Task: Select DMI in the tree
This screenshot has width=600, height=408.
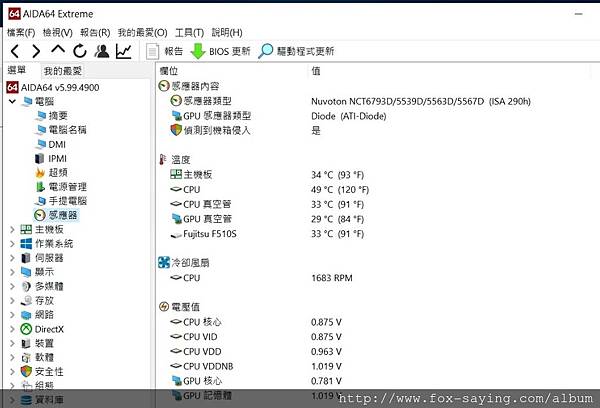Action: (x=57, y=144)
